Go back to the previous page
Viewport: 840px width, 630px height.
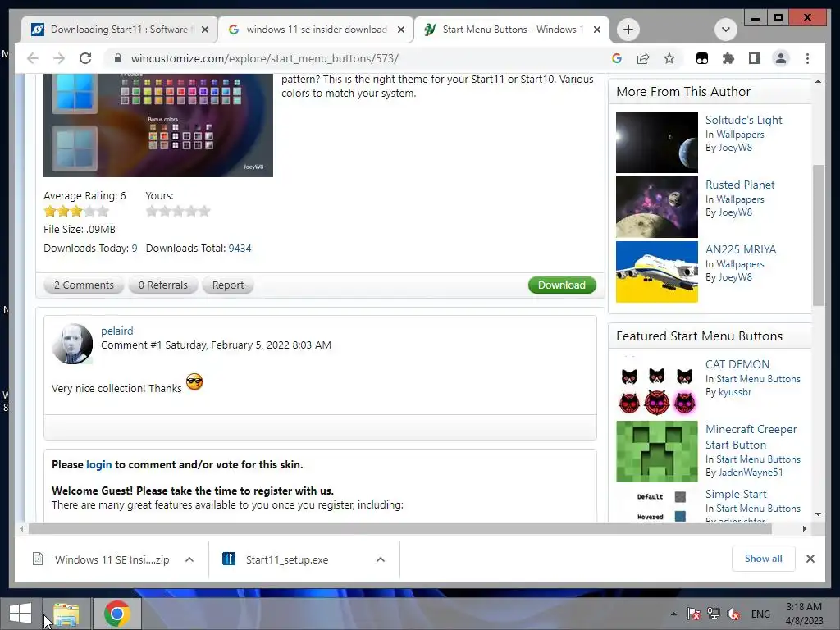33,58
